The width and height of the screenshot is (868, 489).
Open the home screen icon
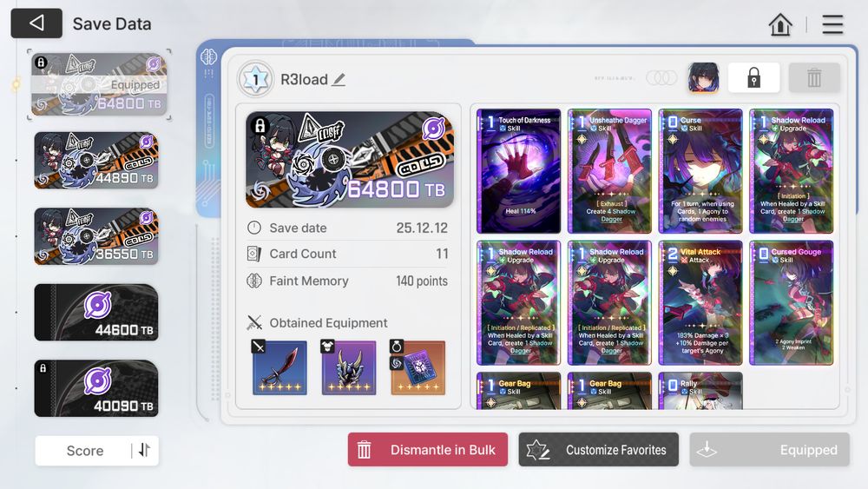(x=780, y=24)
